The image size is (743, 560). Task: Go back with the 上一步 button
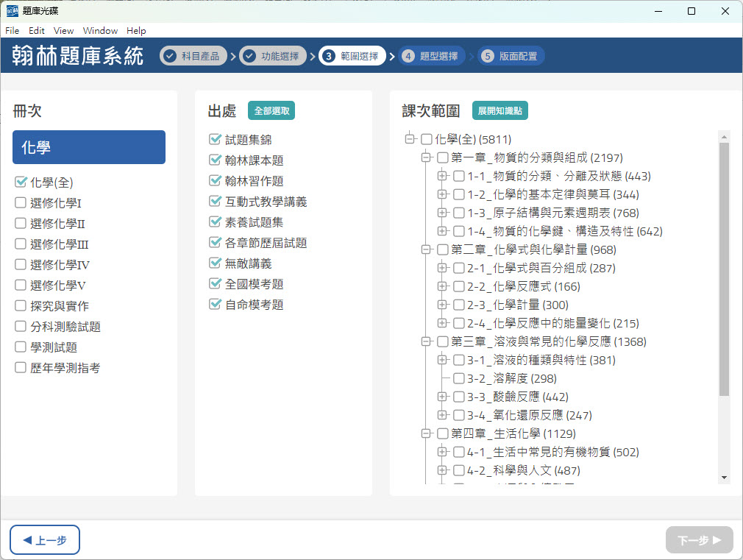tap(45, 539)
